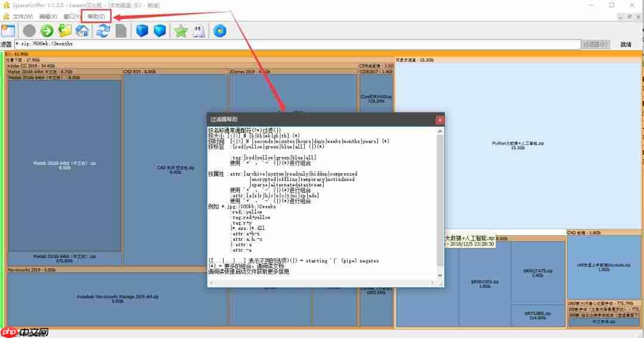
Task: Select the $RVS3881.zip block
Action: (x=538, y=315)
